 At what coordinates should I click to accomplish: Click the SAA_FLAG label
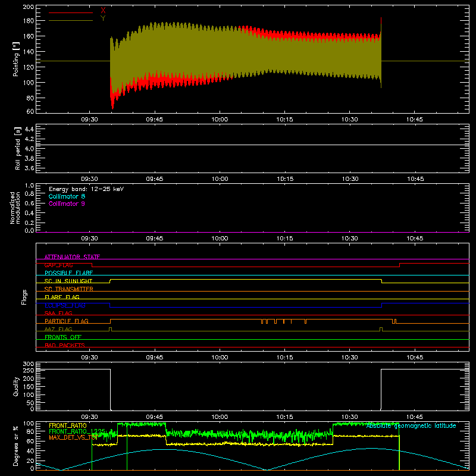click(x=58, y=313)
